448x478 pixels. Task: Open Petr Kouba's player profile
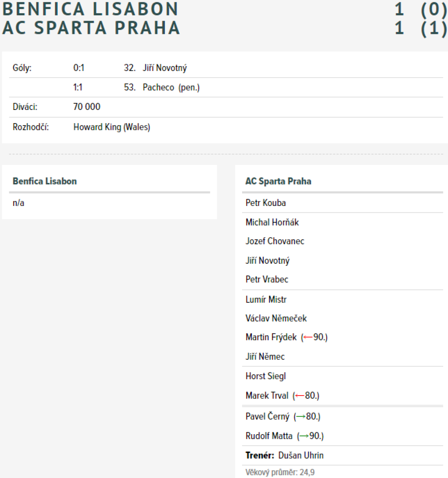pyautogui.click(x=266, y=203)
